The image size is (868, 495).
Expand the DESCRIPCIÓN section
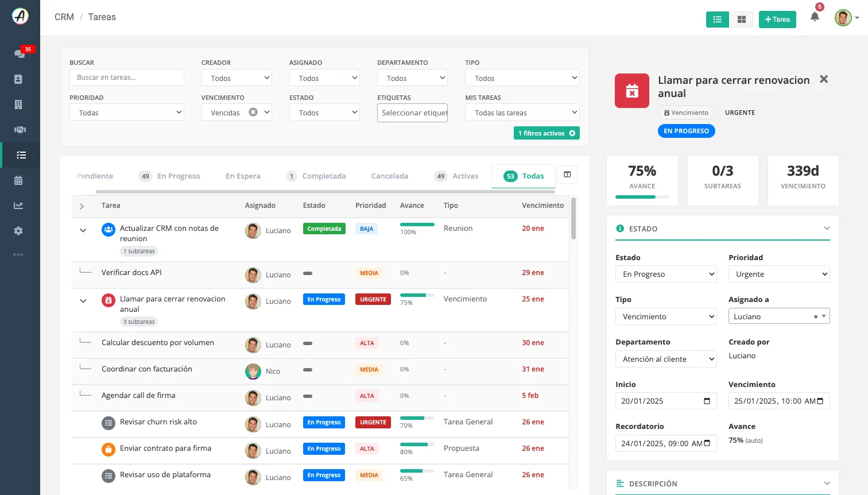click(x=827, y=484)
